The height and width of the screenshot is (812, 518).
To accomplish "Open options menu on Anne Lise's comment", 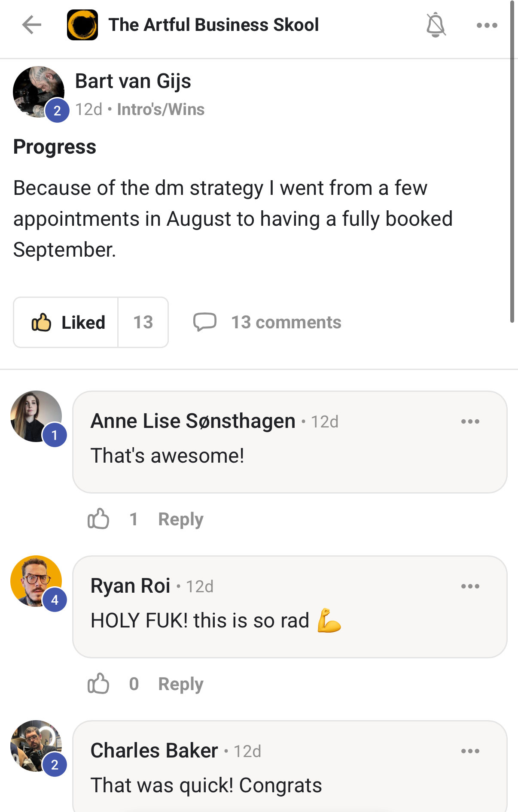I will pyautogui.click(x=470, y=421).
